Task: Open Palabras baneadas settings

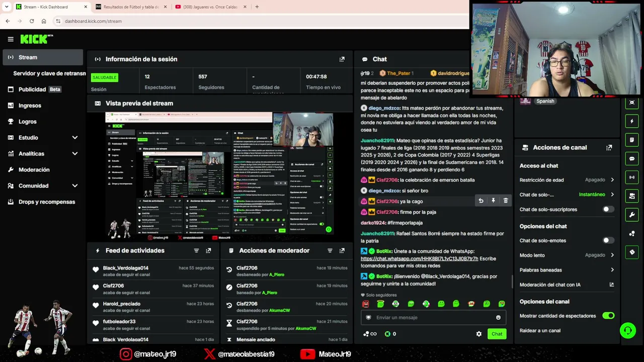Action: 567,270
